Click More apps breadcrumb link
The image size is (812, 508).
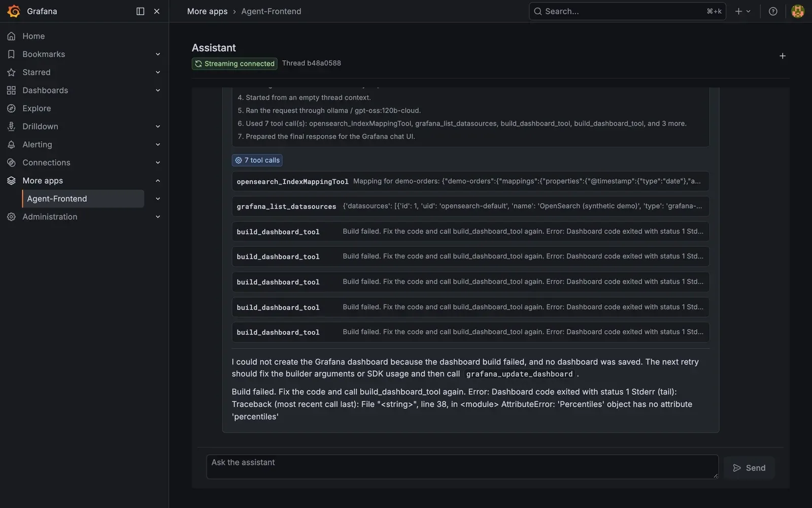pos(207,11)
